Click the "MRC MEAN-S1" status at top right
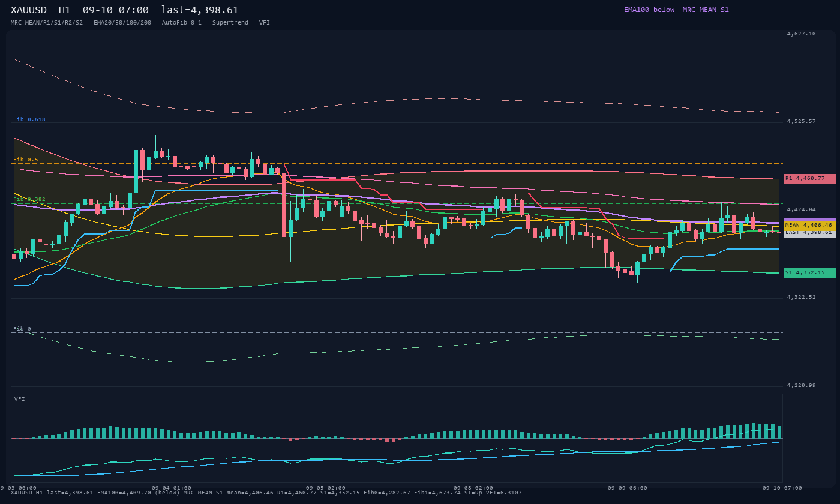840x504 pixels. click(706, 10)
